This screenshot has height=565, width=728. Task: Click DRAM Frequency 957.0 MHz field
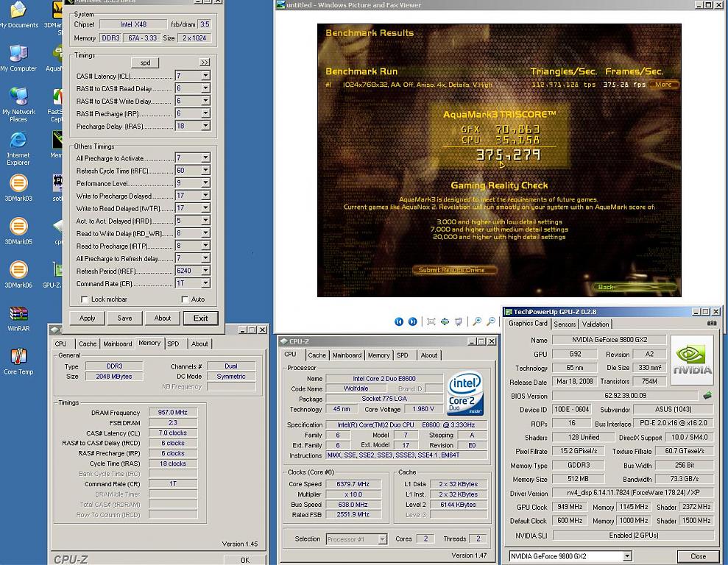coord(173,412)
